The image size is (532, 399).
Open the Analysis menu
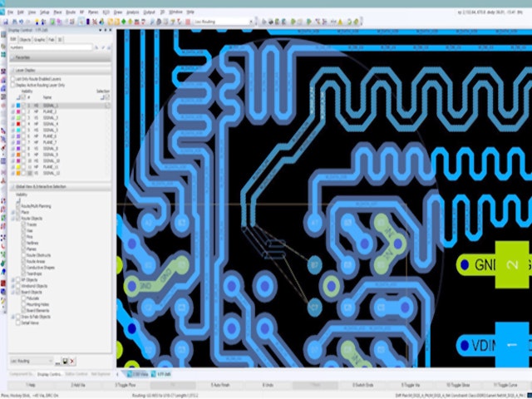[x=133, y=12]
